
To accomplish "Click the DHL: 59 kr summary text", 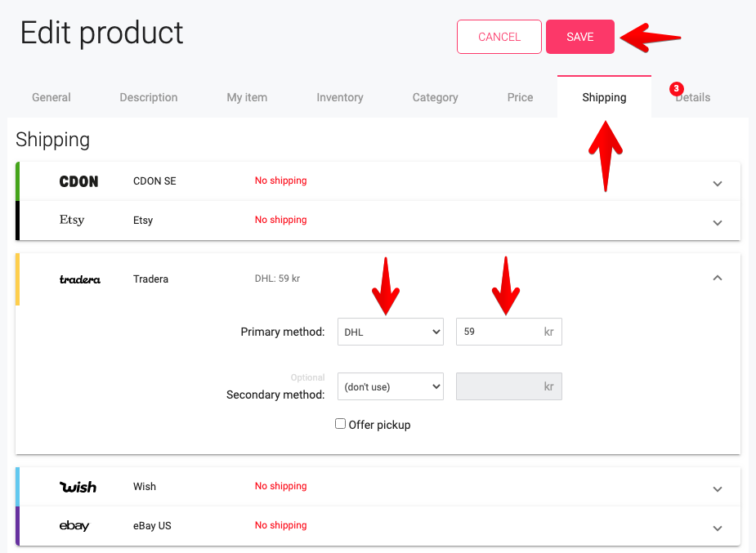I will coord(277,279).
